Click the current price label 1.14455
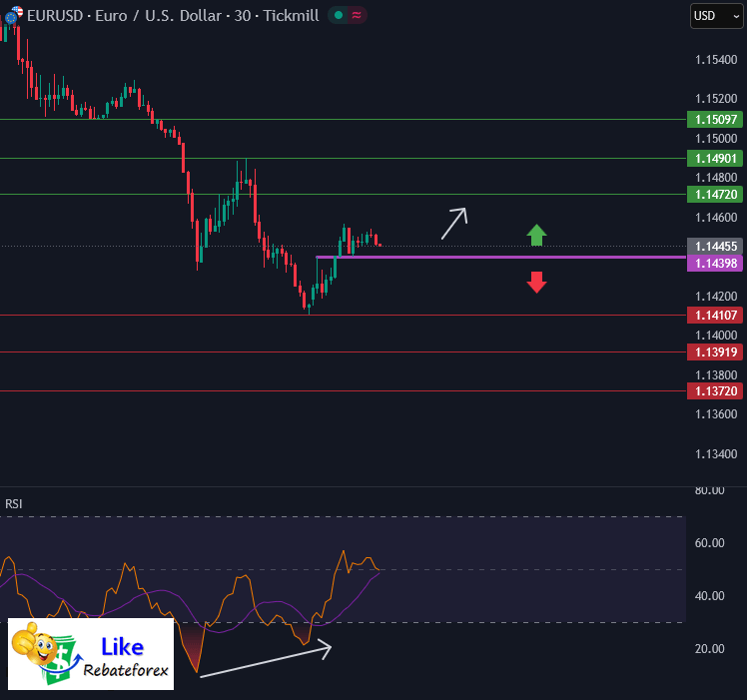The width and height of the screenshot is (747, 700). coord(715,247)
